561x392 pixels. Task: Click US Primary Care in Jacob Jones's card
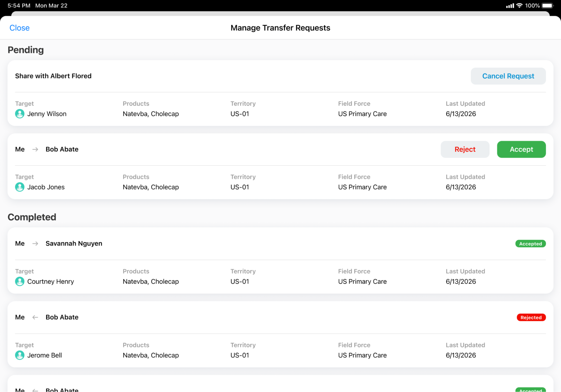coord(362,187)
